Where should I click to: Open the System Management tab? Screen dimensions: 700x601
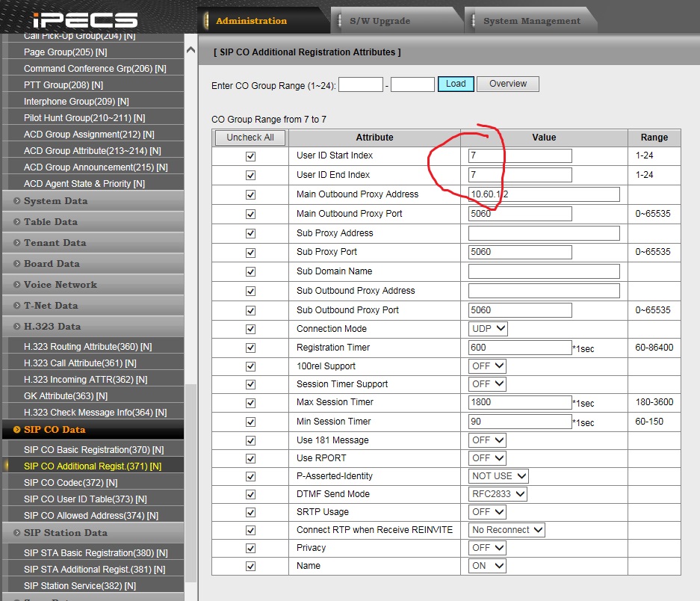531,21
